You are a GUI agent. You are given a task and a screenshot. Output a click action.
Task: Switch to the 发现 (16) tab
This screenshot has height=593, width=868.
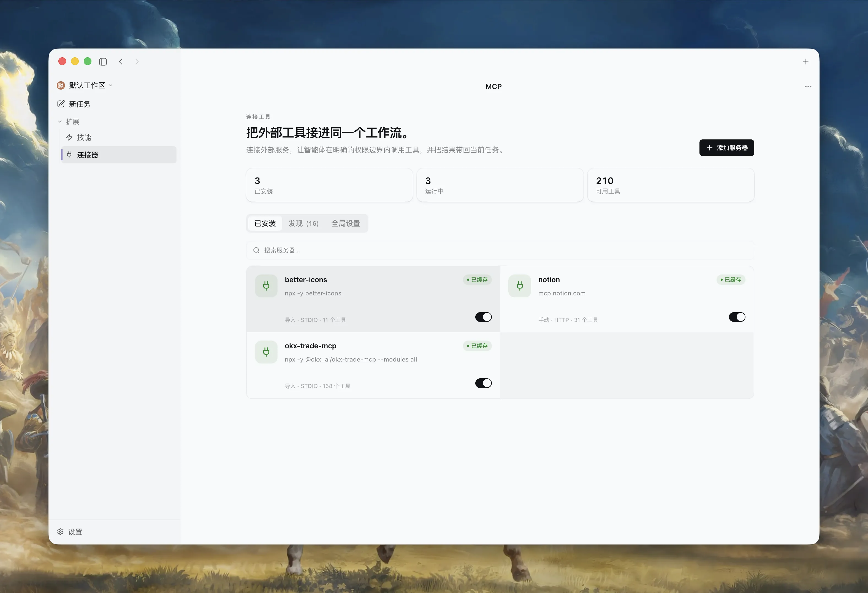pos(303,223)
